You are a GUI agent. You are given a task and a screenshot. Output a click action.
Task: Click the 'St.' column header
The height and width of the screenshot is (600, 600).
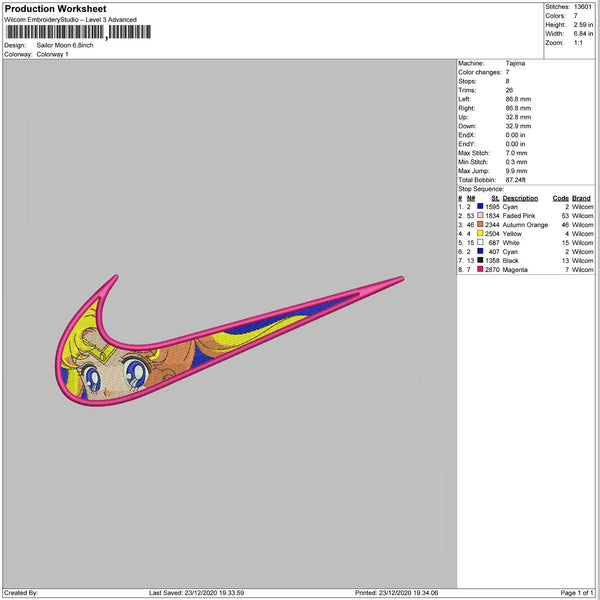click(x=496, y=198)
